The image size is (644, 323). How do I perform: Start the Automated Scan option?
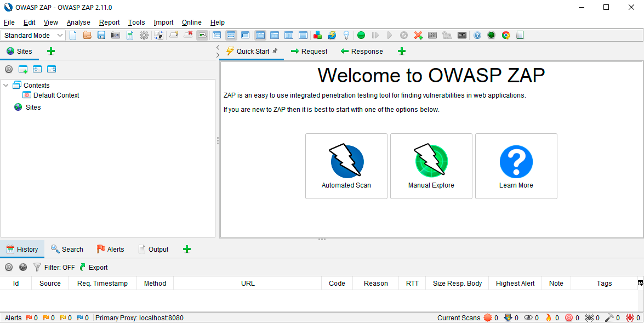346,166
